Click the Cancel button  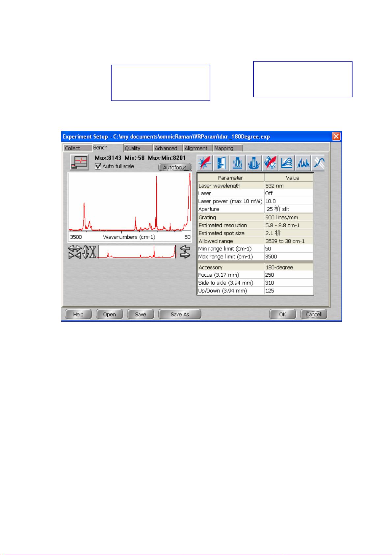pyautogui.click(x=314, y=314)
